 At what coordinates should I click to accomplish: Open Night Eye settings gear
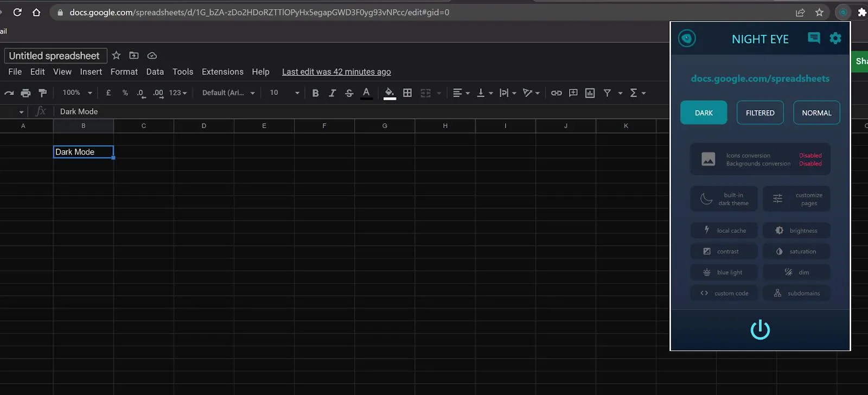coord(835,38)
